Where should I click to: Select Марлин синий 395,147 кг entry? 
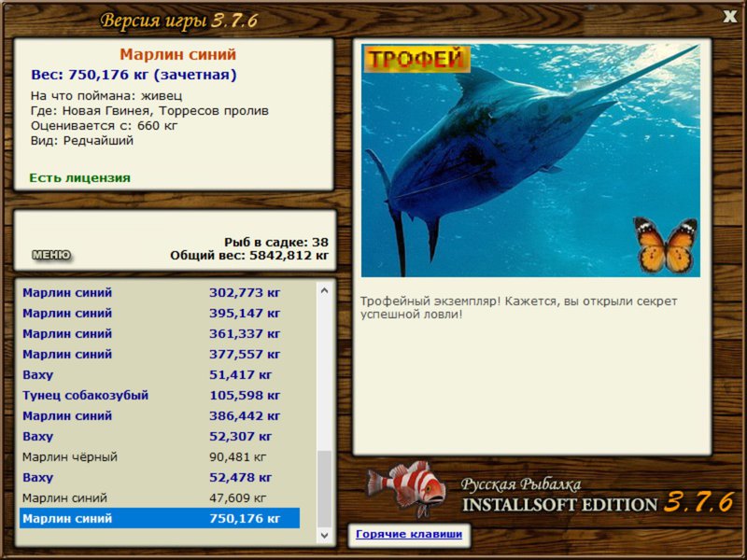point(160,313)
